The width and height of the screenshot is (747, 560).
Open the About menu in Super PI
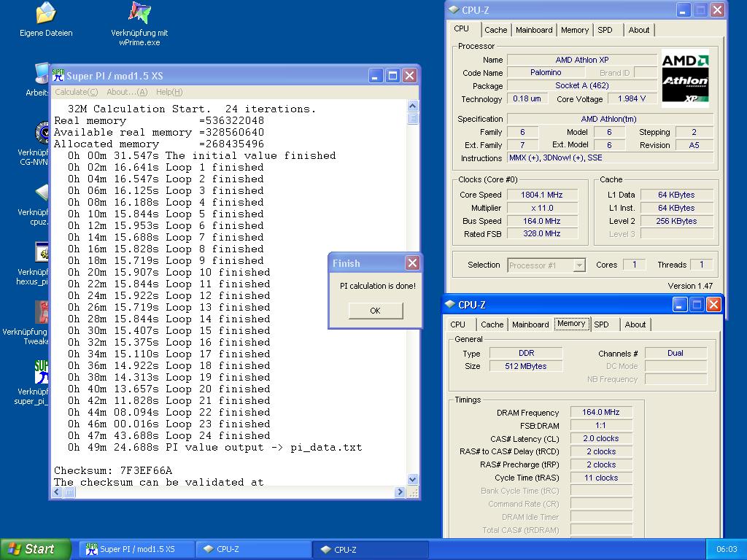tap(127, 92)
